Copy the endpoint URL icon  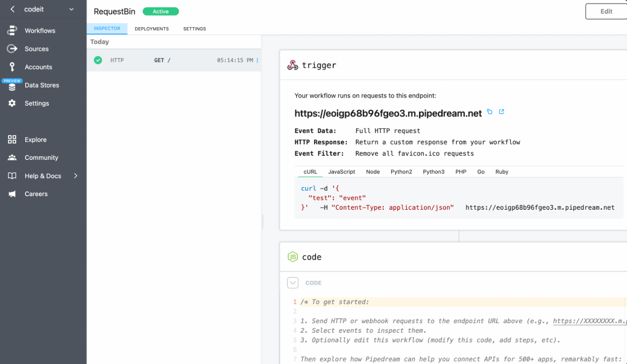pyautogui.click(x=489, y=112)
